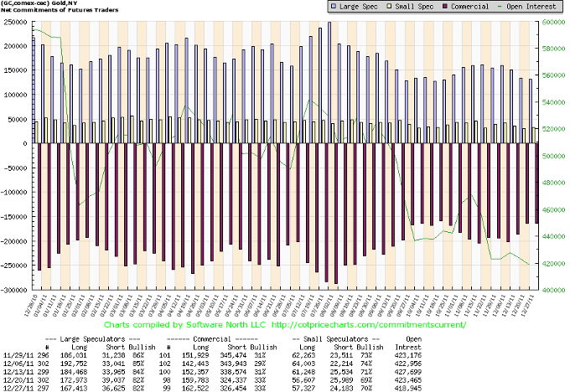Click the 'Commercial' table heading
Viewport: 570px width, 392px height.
tap(212, 339)
